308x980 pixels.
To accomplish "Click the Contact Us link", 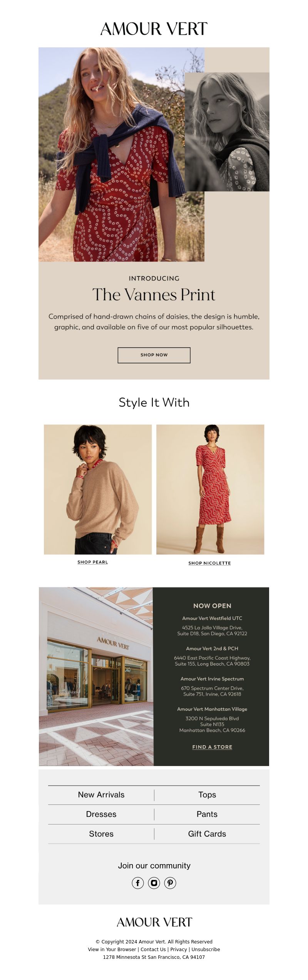I will coord(153,950).
